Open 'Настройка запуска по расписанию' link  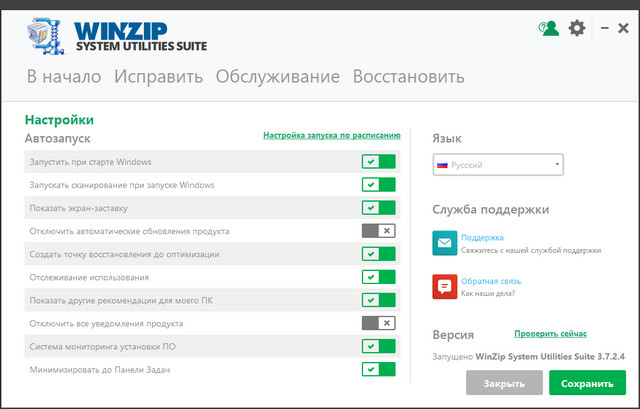click(332, 134)
